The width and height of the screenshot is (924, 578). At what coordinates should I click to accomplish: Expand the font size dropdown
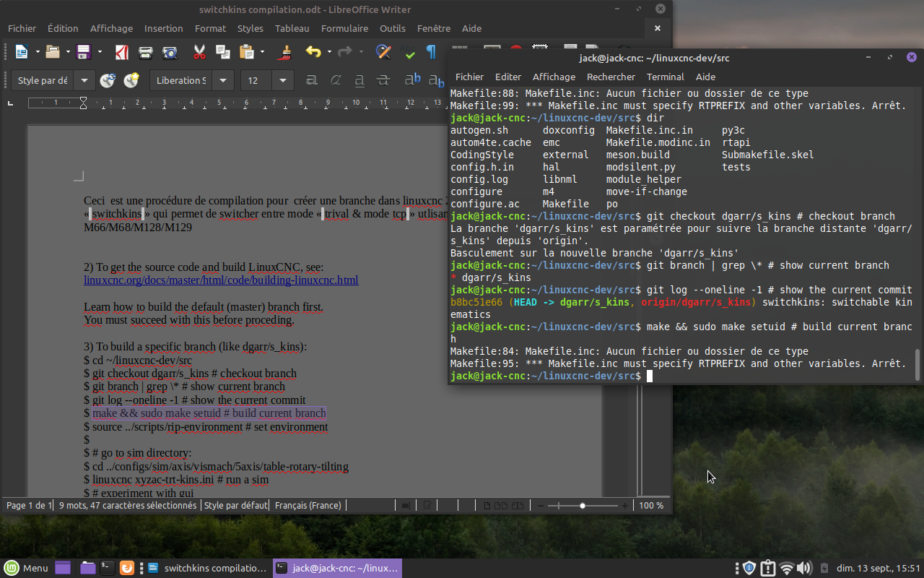(283, 80)
